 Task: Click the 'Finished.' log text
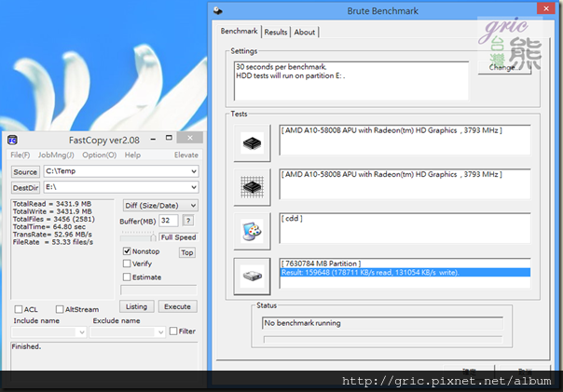pyautogui.click(x=26, y=346)
